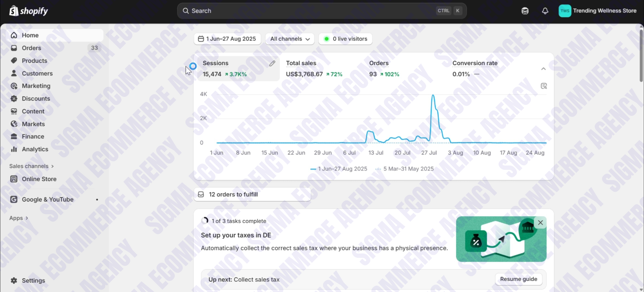Image resolution: width=644 pixels, height=292 pixels.
Task: Open Customers in the sidebar
Action: click(55, 73)
